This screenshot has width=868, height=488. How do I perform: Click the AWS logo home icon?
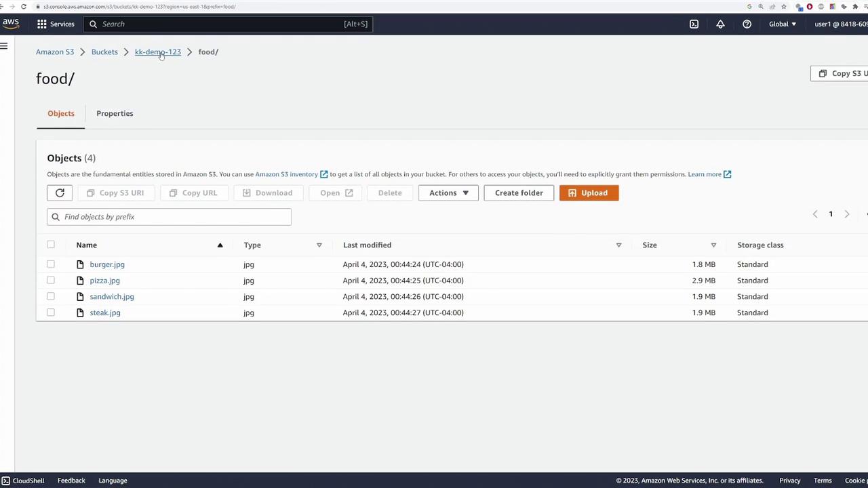tap(10, 24)
